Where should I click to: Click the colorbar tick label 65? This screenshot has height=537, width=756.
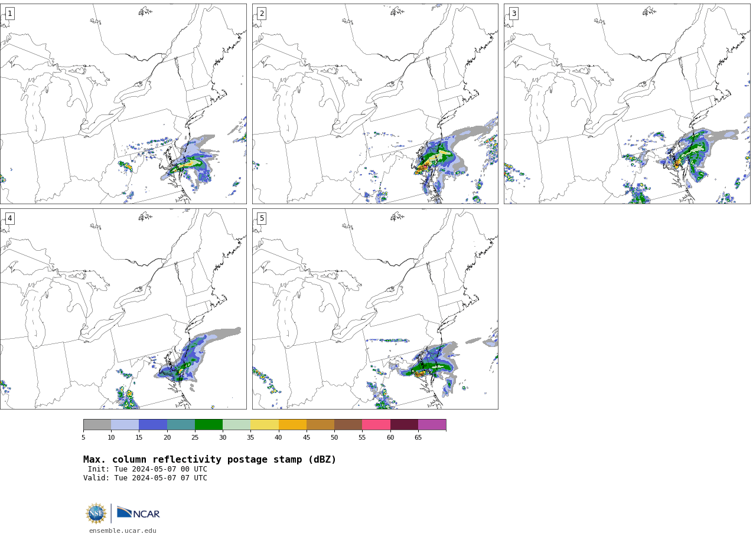coord(418,437)
